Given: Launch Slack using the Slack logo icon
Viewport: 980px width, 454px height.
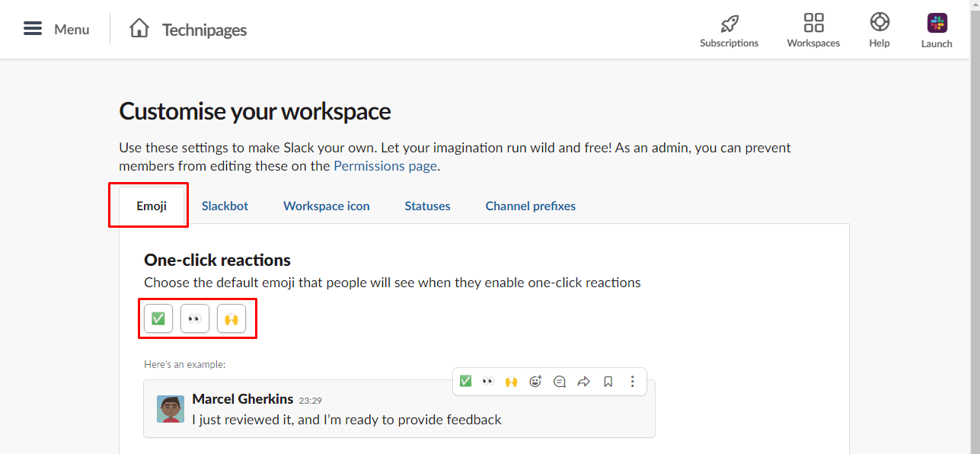Looking at the screenshot, I should pos(937,22).
